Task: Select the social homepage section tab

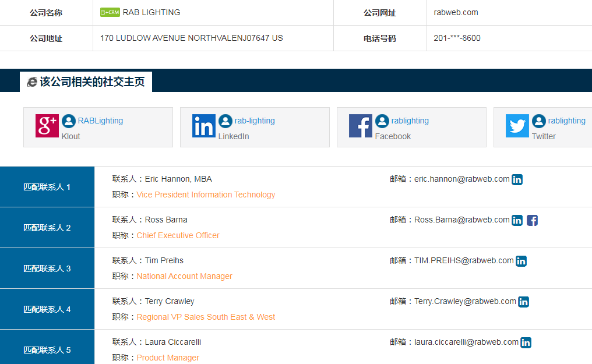Action: 86,82
